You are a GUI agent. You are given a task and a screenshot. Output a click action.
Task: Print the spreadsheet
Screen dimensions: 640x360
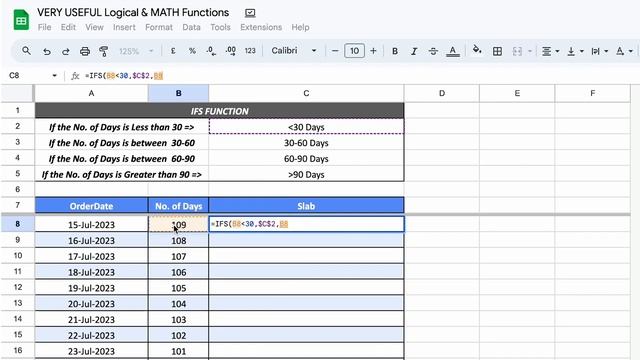[x=85, y=51]
